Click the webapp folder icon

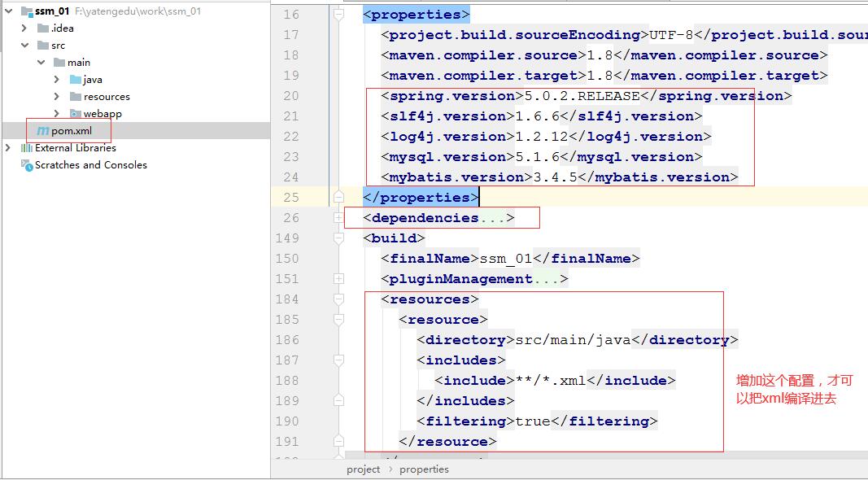point(75,114)
